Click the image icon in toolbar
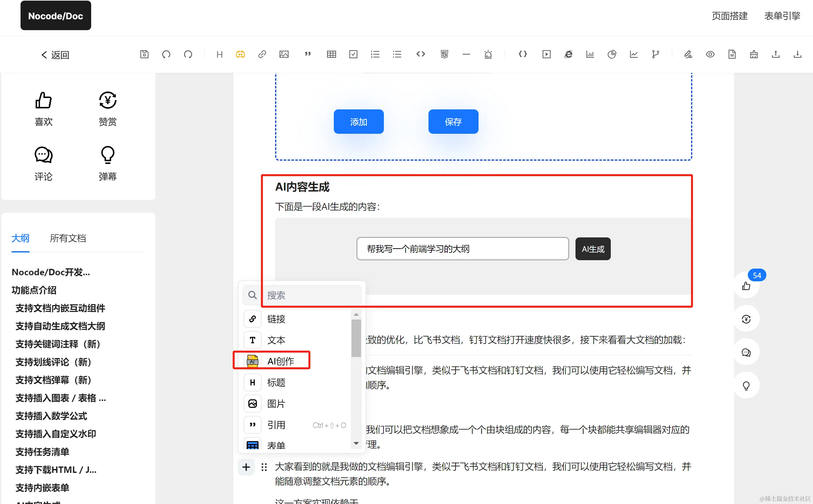813x504 pixels. (284, 54)
